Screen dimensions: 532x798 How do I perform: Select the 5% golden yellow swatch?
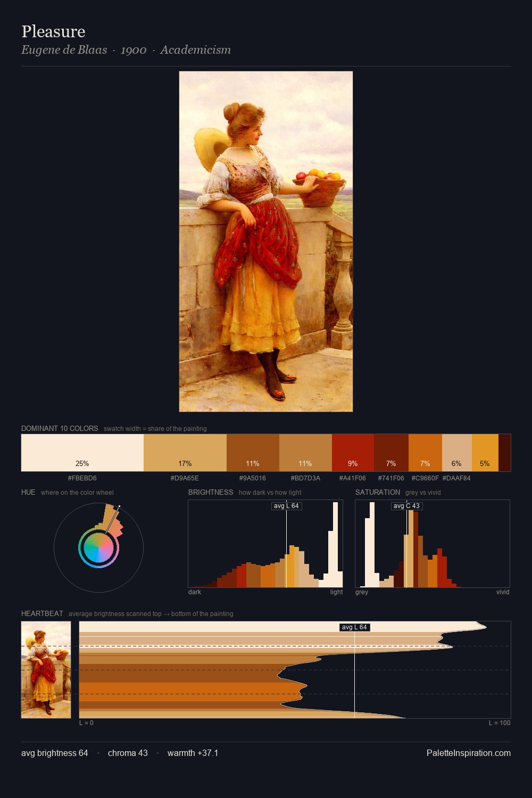pyautogui.click(x=485, y=453)
